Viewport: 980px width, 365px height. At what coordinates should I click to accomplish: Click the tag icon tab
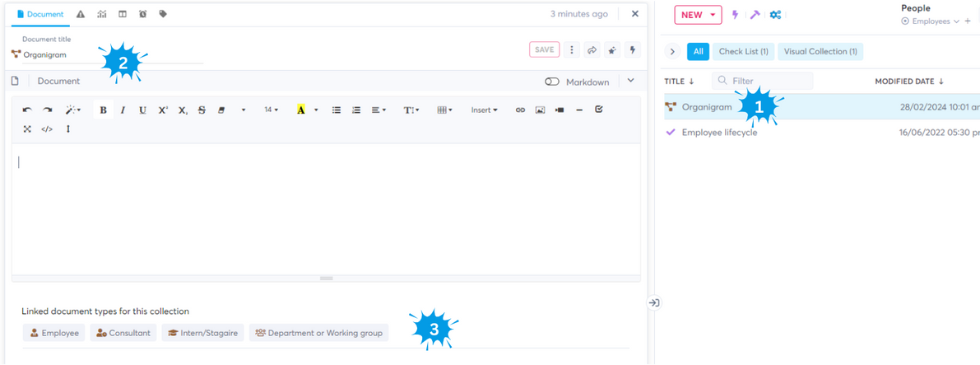pyautogui.click(x=163, y=14)
